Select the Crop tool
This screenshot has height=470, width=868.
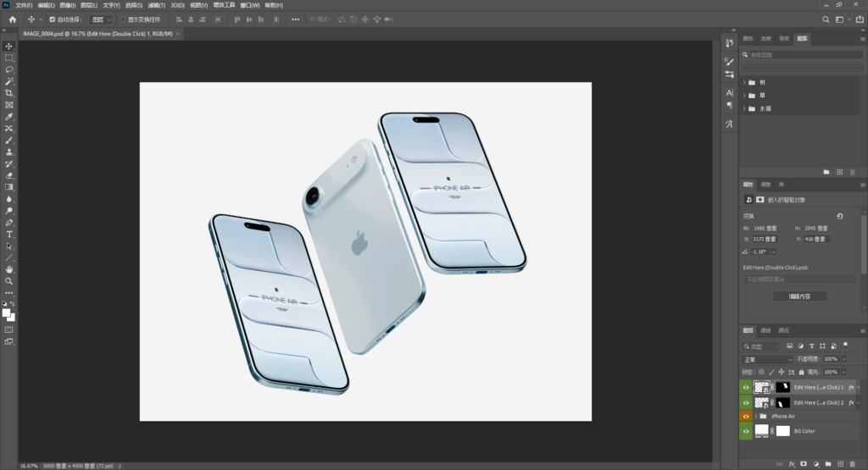(8, 93)
